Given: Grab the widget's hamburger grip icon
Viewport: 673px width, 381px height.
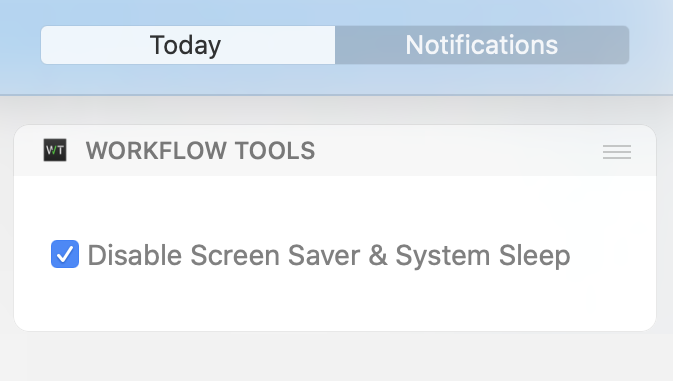Looking at the screenshot, I should 617,152.
